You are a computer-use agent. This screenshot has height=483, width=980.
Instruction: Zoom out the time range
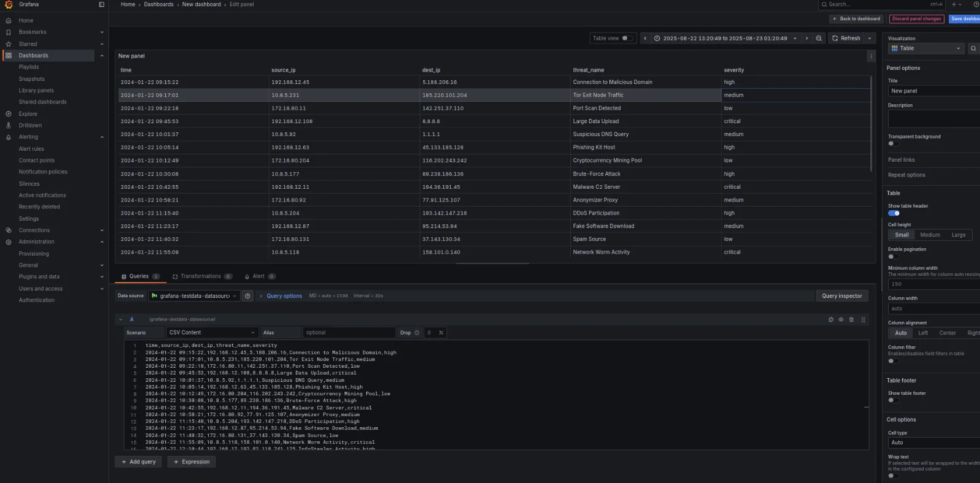point(819,38)
